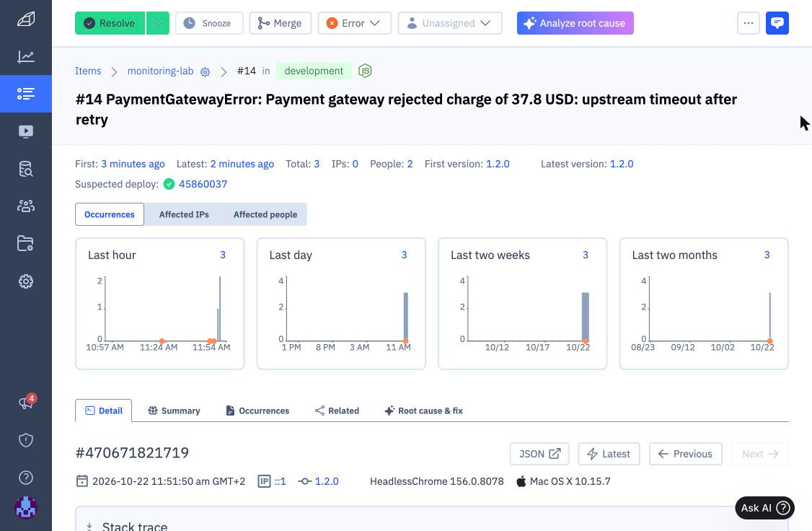Click orange deploy marker near 11:24 AM
Image resolution: width=812 pixels, height=531 pixels.
tap(162, 341)
